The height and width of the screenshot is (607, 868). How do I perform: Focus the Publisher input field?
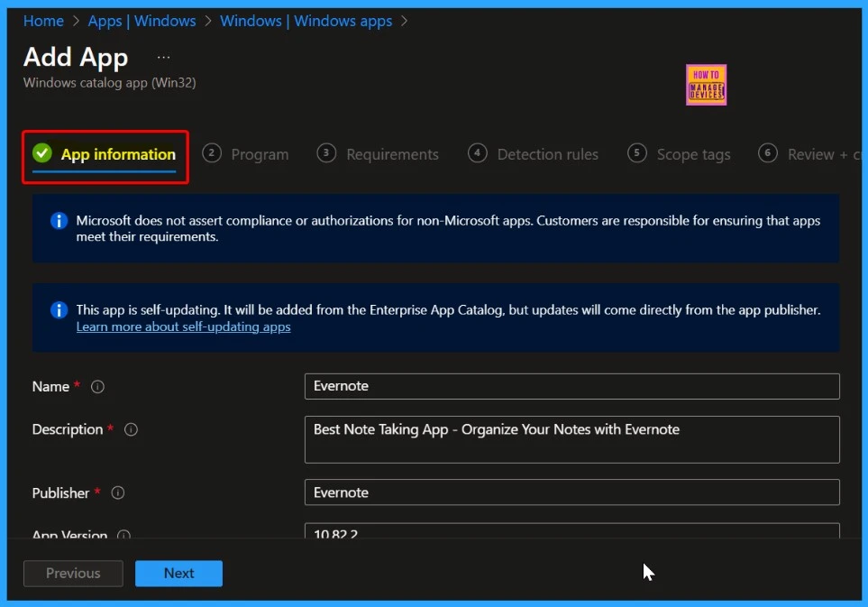[571, 492]
